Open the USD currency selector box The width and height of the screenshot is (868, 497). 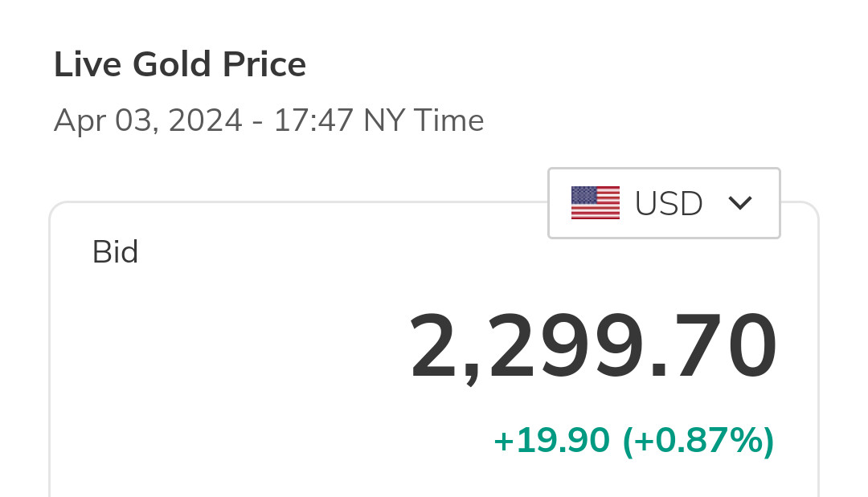pos(664,203)
